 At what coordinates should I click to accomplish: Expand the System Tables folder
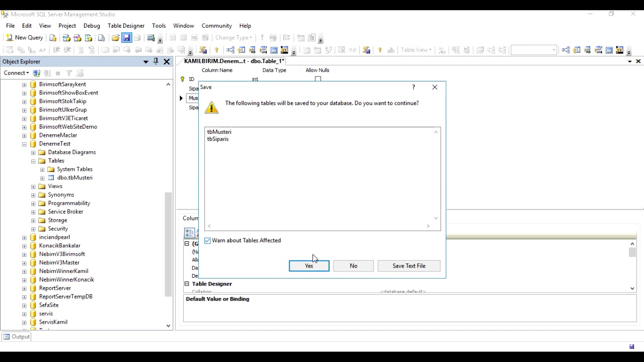(42, 169)
